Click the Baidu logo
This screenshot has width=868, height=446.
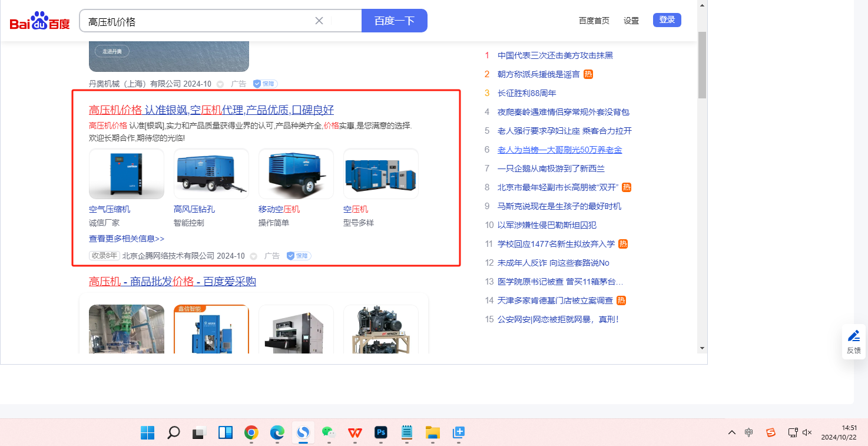[39, 21]
